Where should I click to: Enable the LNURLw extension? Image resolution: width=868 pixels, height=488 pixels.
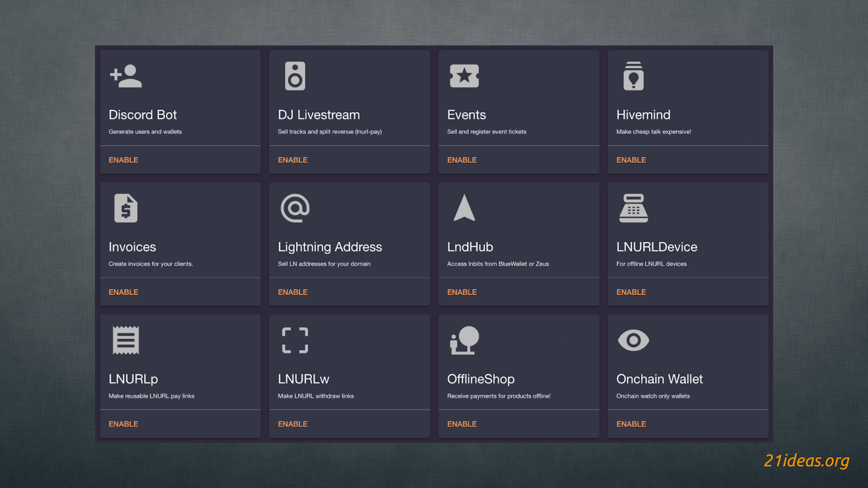click(293, 424)
